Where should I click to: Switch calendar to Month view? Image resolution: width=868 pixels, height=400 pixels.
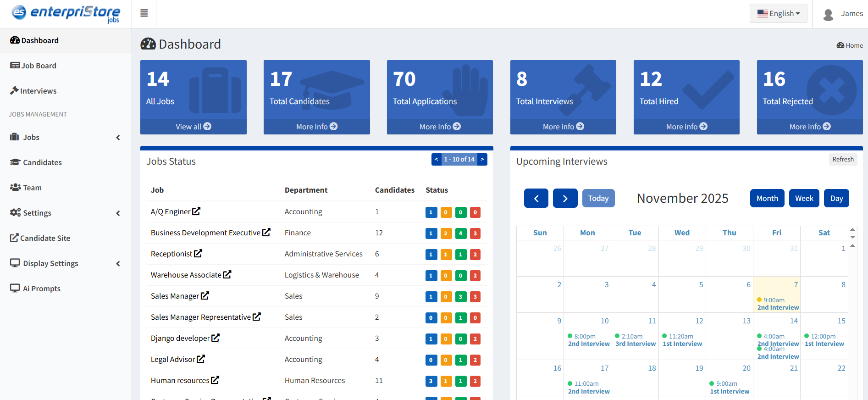click(x=767, y=198)
